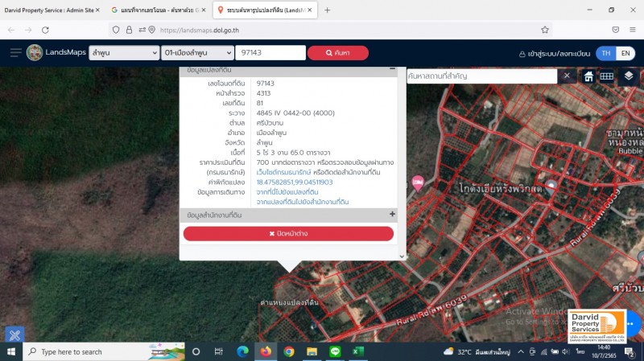Clear the place search with X icon

point(567,76)
